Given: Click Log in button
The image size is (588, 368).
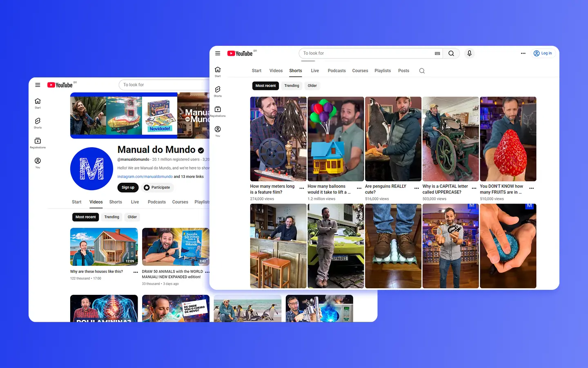Looking at the screenshot, I should 543,53.
